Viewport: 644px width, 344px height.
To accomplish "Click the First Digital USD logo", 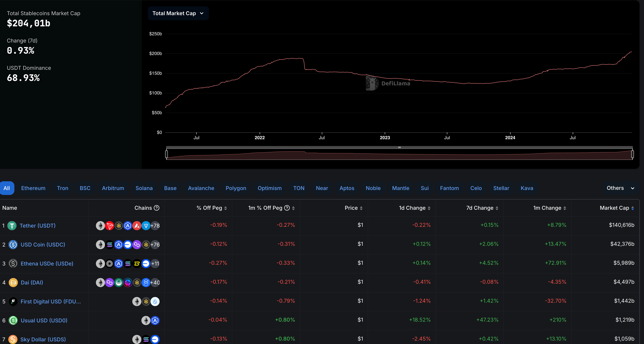I will [x=13, y=302].
